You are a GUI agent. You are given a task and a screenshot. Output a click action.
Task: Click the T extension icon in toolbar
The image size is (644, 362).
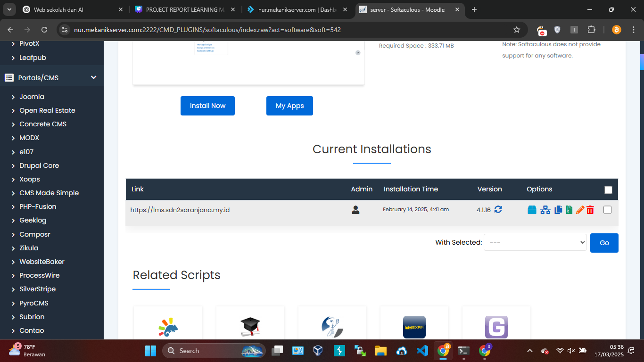pyautogui.click(x=574, y=30)
